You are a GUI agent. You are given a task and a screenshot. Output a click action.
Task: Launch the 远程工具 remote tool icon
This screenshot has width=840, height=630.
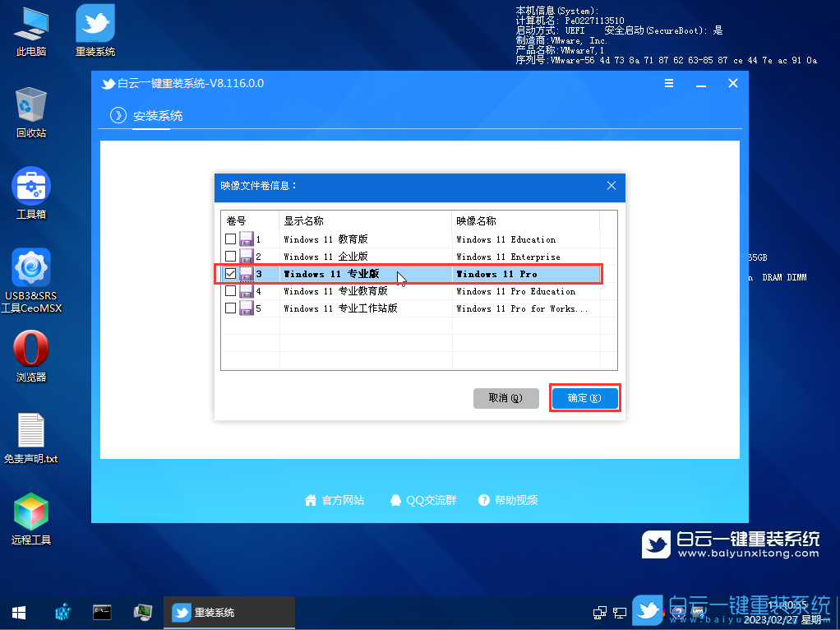tap(31, 519)
